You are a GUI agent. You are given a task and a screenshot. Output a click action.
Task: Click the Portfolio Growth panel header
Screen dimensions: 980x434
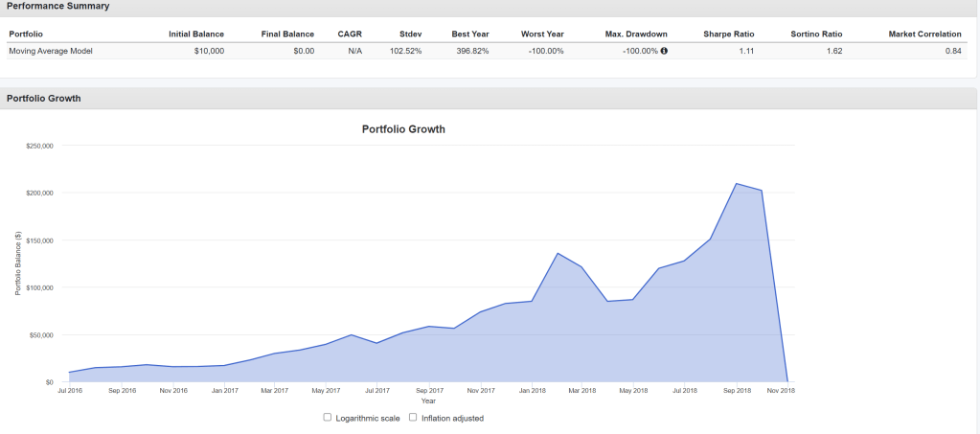[x=44, y=99]
